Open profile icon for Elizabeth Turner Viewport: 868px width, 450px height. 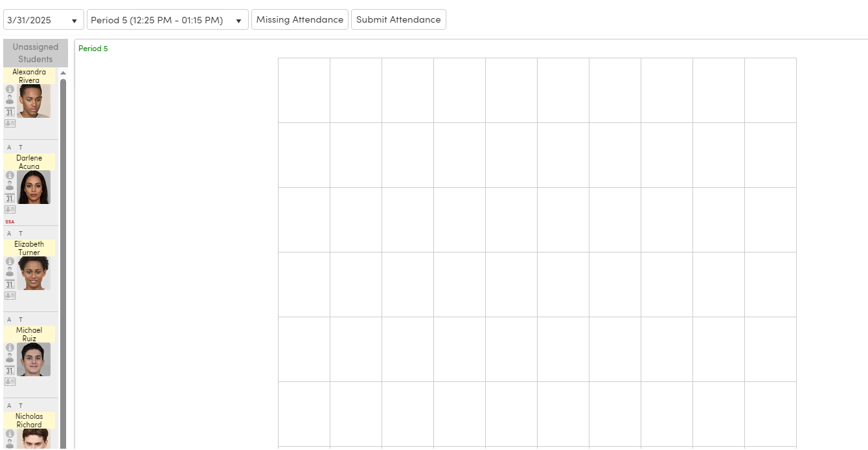click(x=10, y=273)
